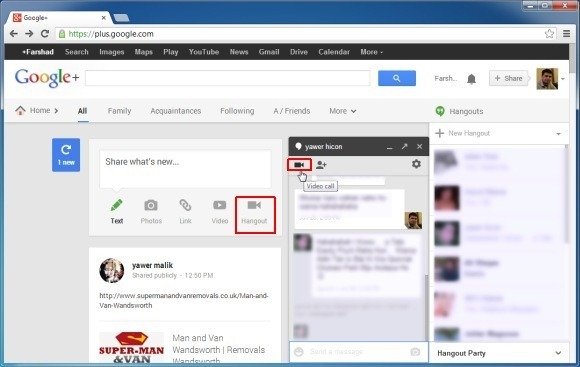Refresh stream with the 1 new button
This screenshot has height=367, width=580.
(66, 155)
